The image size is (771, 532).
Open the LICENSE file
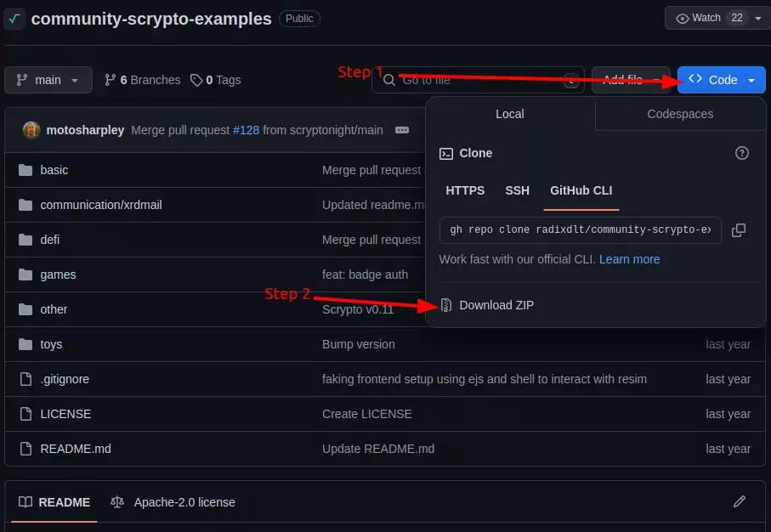click(65, 414)
